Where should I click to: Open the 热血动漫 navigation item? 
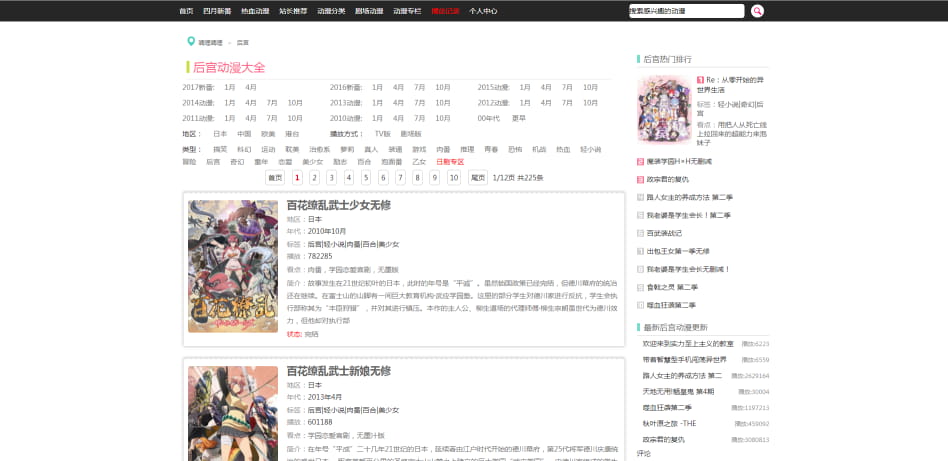255,11
